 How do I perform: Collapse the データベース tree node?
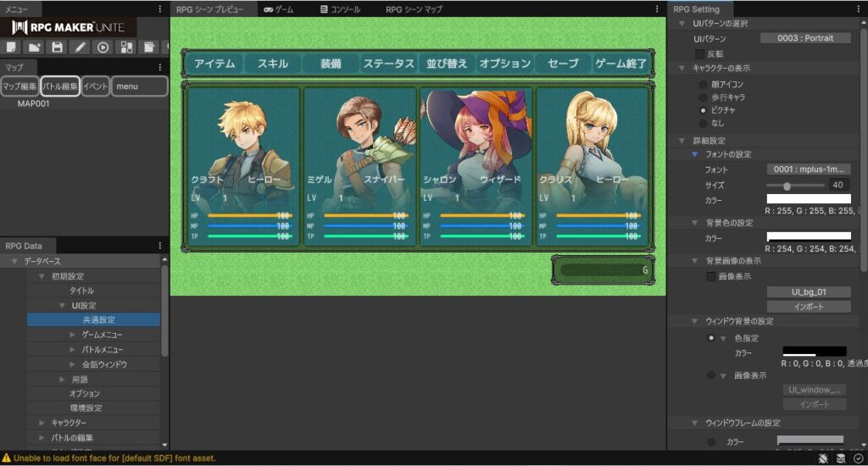[x=14, y=261]
